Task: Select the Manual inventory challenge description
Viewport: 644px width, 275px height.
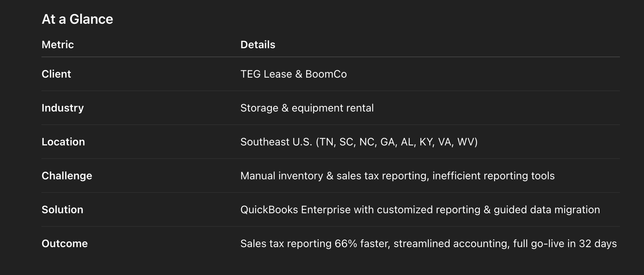Action: click(398, 176)
